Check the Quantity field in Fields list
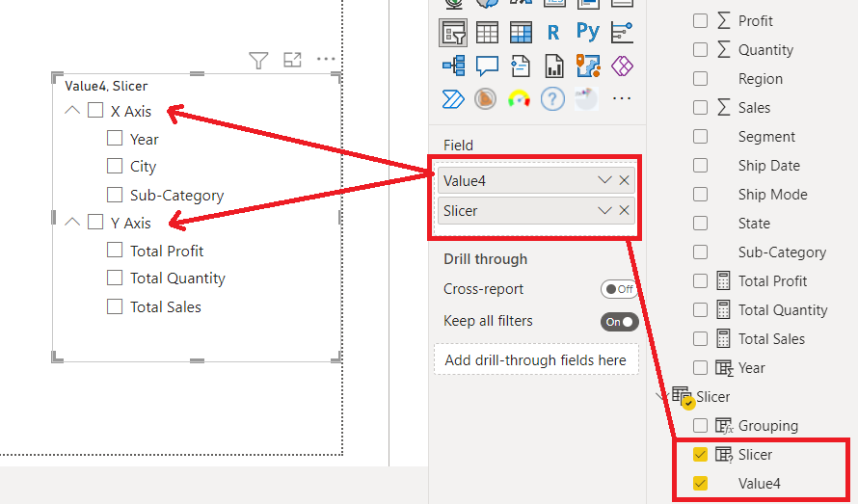This screenshot has height=504, width=858. 701,50
